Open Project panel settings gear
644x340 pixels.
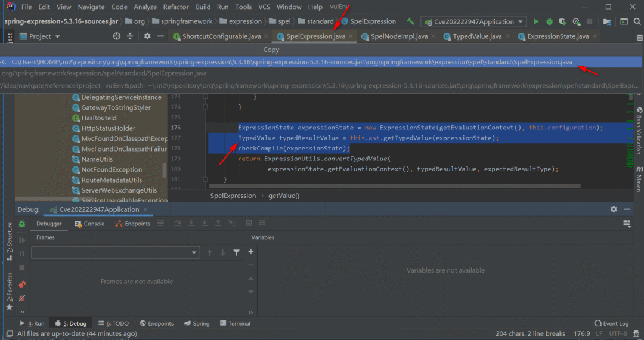[x=147, y=36]
